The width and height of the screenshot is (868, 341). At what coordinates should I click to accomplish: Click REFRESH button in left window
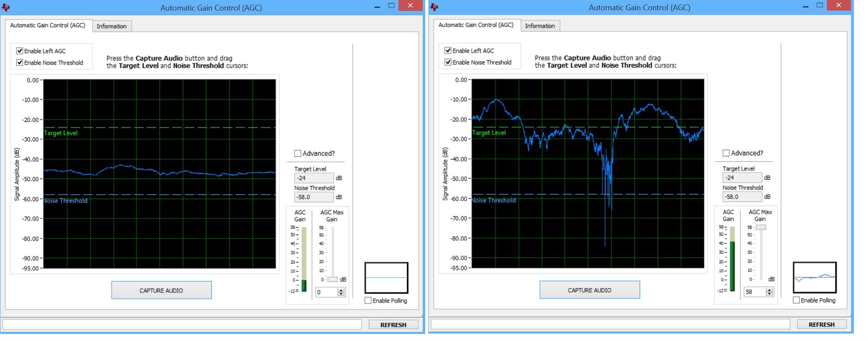(x=394, y=325)
